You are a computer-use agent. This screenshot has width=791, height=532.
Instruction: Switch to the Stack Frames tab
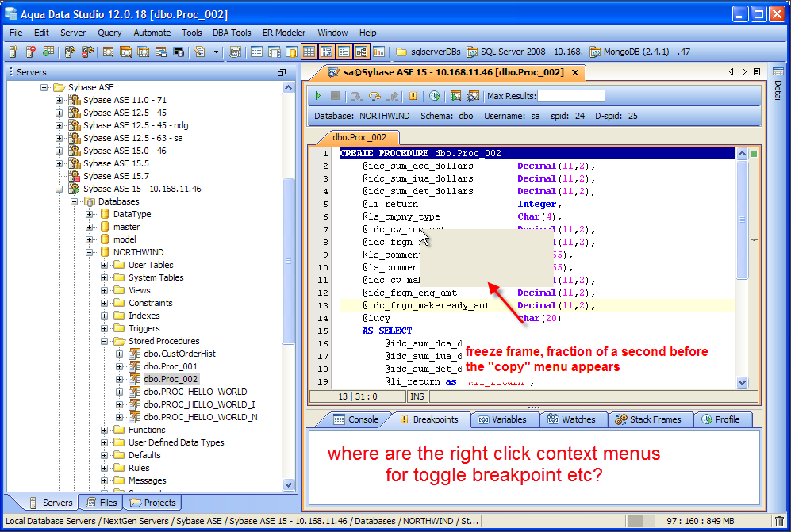pyautogui.click(x=649, y=419)
